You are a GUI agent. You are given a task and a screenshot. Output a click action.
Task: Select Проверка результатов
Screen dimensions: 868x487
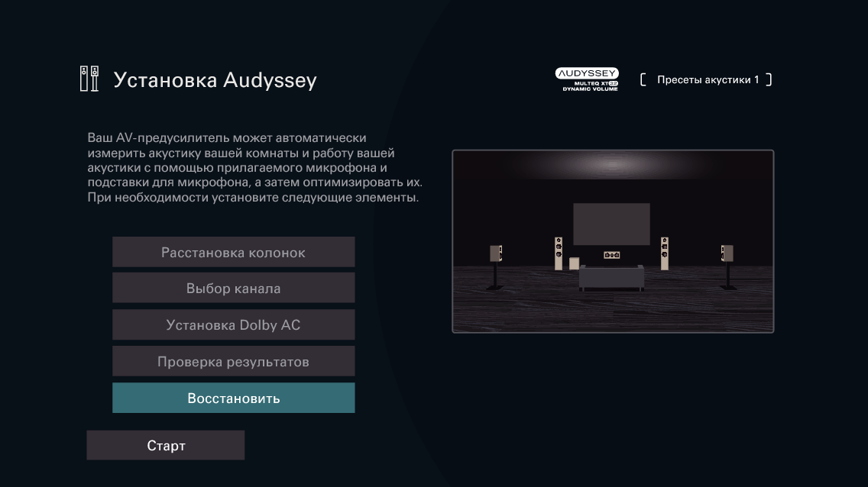pos(233,361)
